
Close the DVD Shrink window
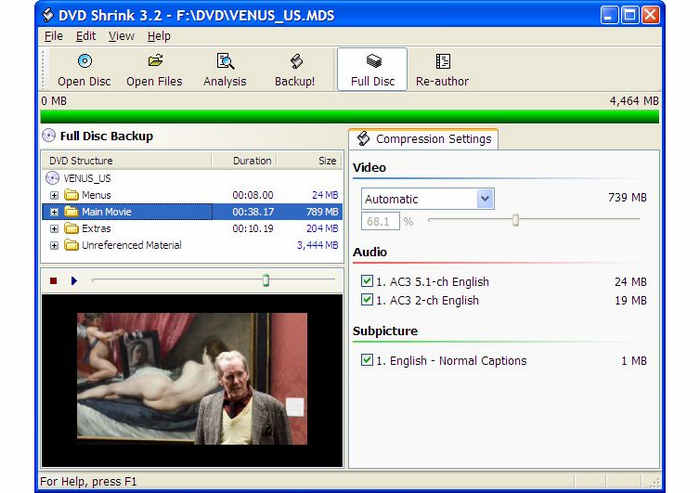650,15
